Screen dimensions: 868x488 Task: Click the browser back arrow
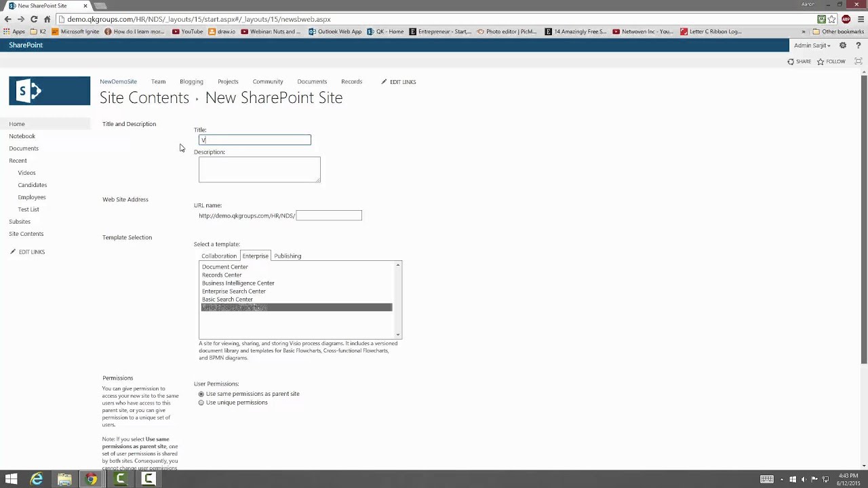pos(7,19)
